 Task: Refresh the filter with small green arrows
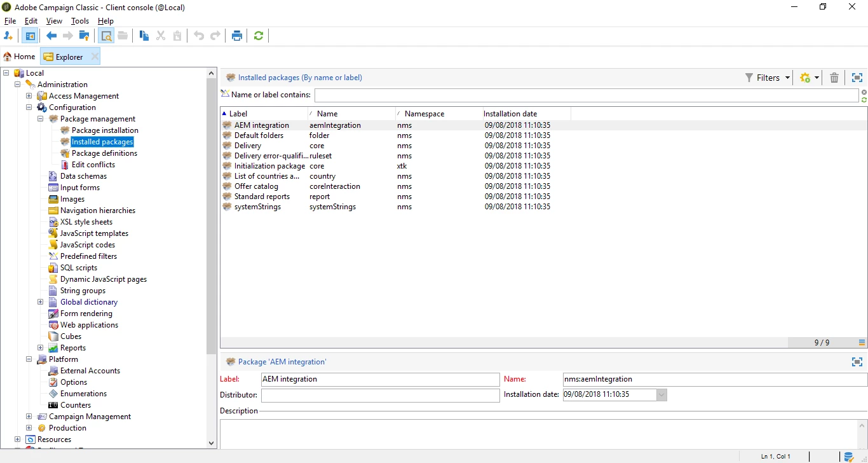click(864, 100)
